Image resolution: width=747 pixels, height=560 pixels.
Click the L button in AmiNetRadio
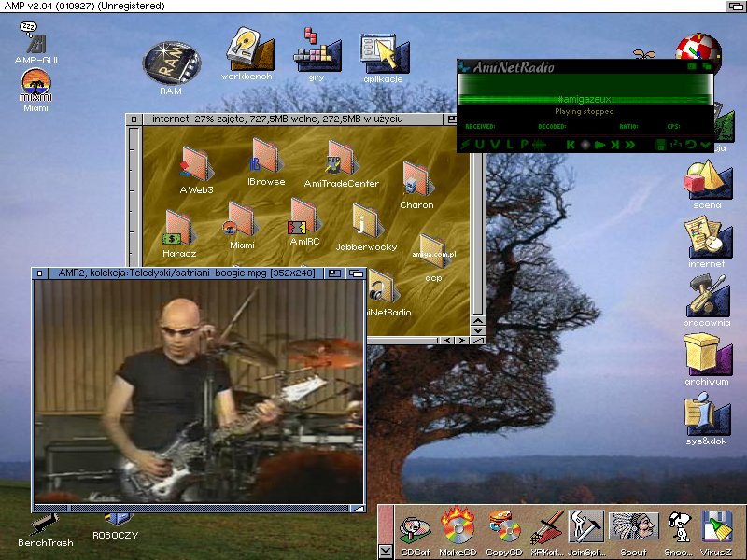click(x=509, y=145)
